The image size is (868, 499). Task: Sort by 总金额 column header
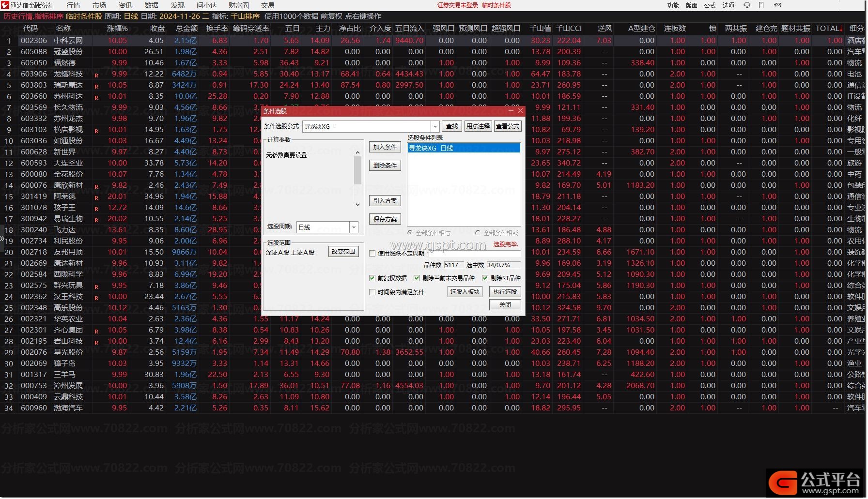coord(186,29)
